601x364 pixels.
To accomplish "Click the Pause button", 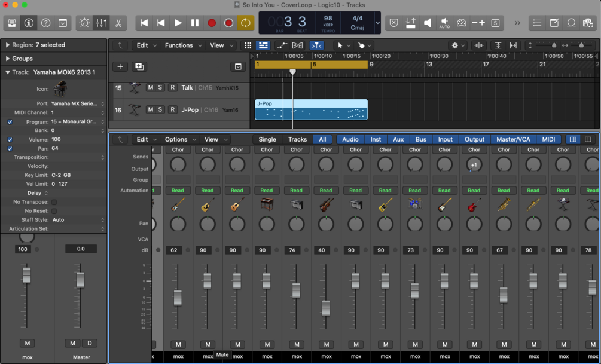I will pyautogui.click(x=195, y=23).
